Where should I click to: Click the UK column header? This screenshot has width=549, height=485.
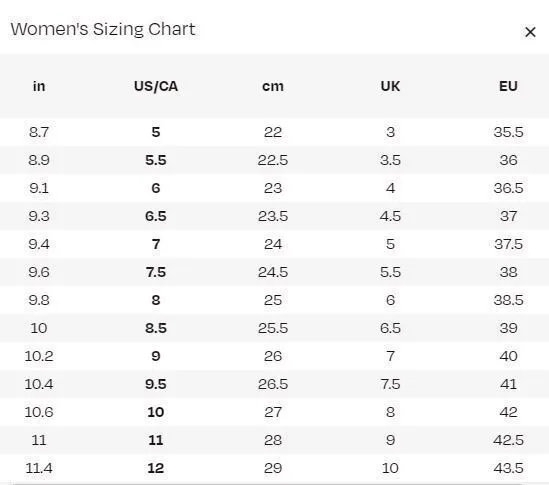390,86
